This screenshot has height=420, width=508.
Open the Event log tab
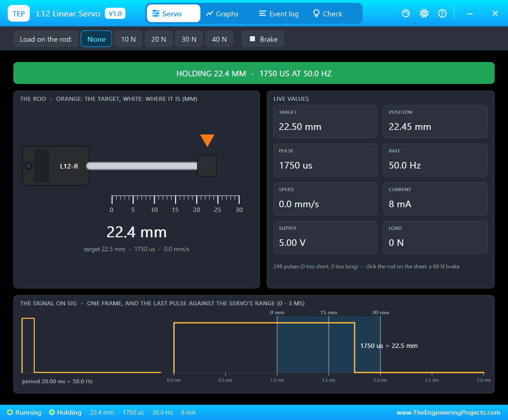coord(279,13)
